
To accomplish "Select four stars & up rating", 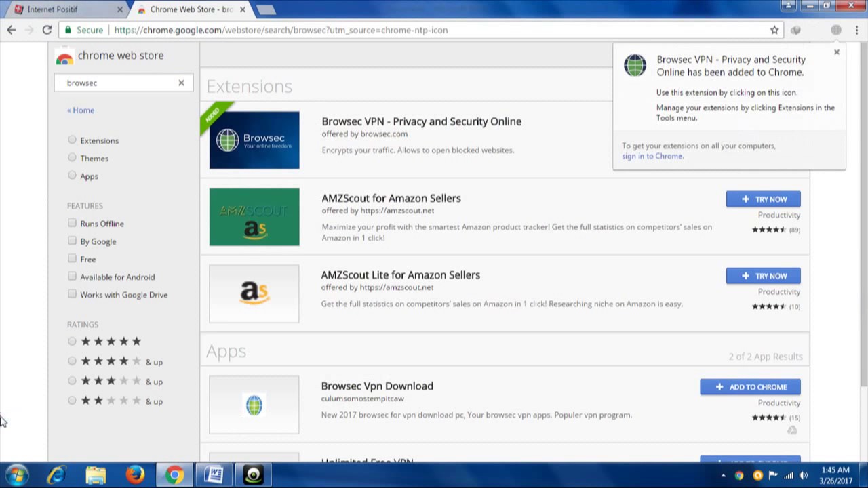I will point(72,361).
